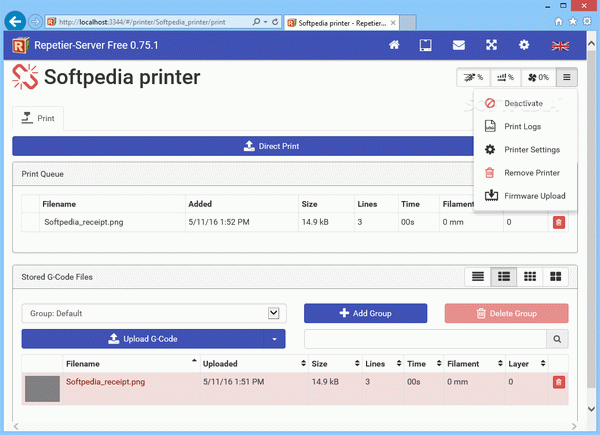Open address bar search dropdown
This screenshot has width=600, height=435.
[265, 22]
